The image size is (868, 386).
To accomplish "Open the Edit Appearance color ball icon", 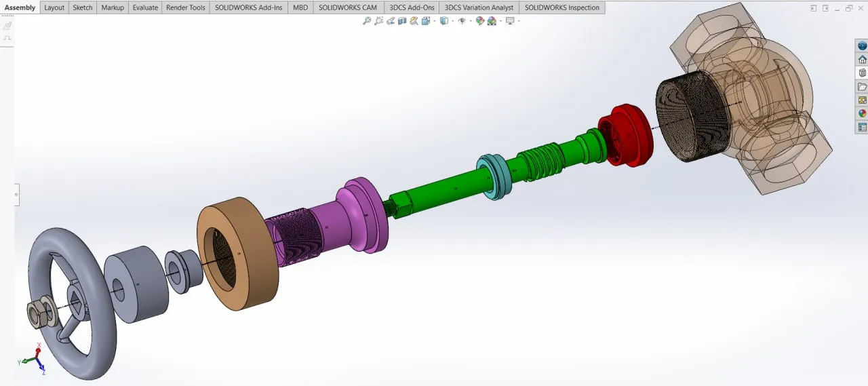I will pyautogui.click(x=480, y=21).
